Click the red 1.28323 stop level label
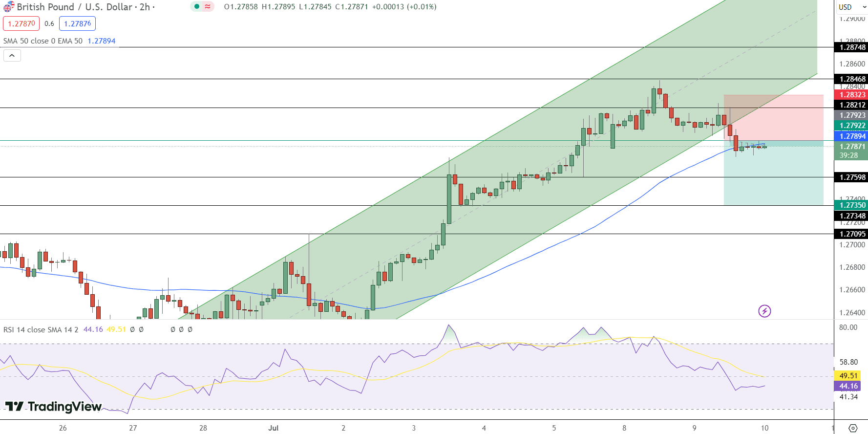Viewport: 868px width, 434px height. coord(852,95)
